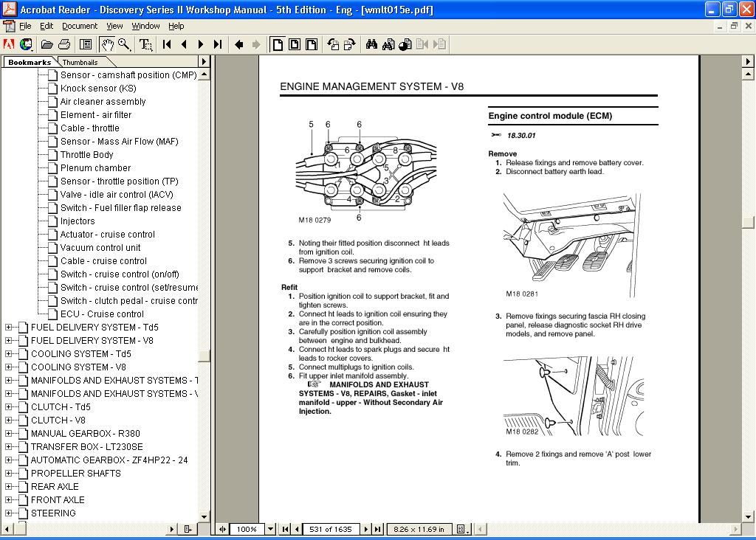Viewport: 756px width, 540px height.
Task: Click the zoom percentage field showing 100%
Action: click(x=247, y=529)
